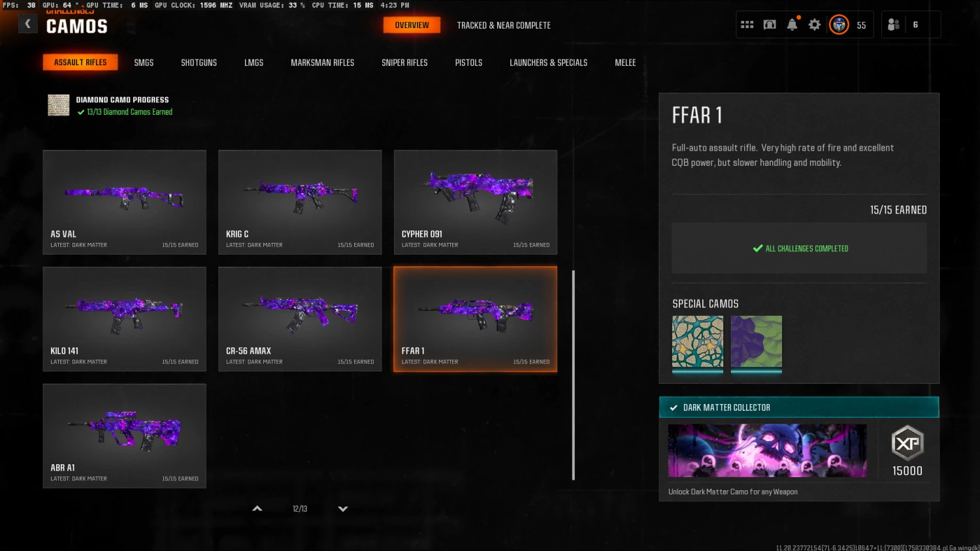Go to previous page with up chevron

[x=257, y=509]
